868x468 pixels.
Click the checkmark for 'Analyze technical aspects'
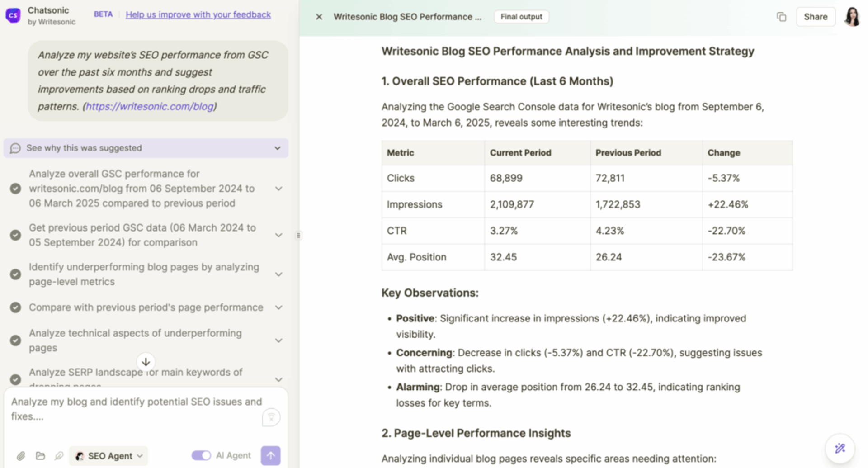[15, 340]
